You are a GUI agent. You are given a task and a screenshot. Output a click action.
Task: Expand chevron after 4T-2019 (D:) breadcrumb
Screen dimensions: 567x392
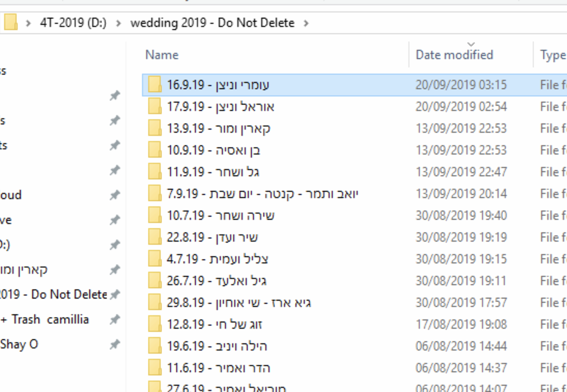click(x=119, y=23)
